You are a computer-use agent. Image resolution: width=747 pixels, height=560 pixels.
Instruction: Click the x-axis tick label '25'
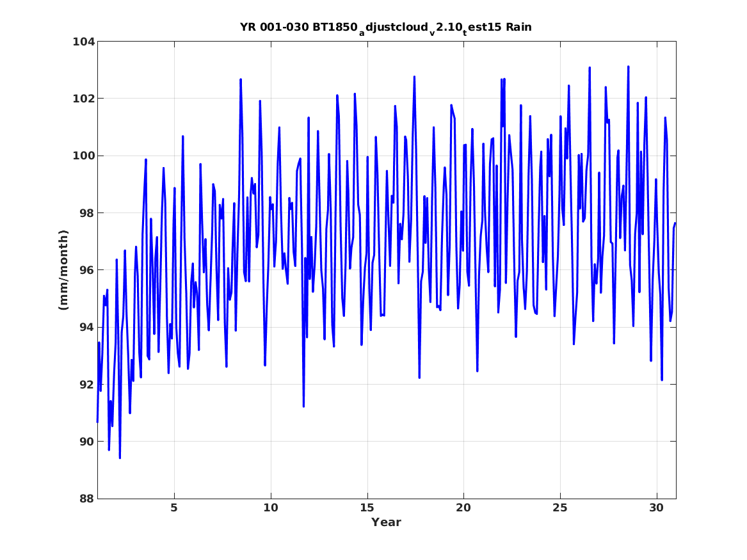tap(560, 508)
